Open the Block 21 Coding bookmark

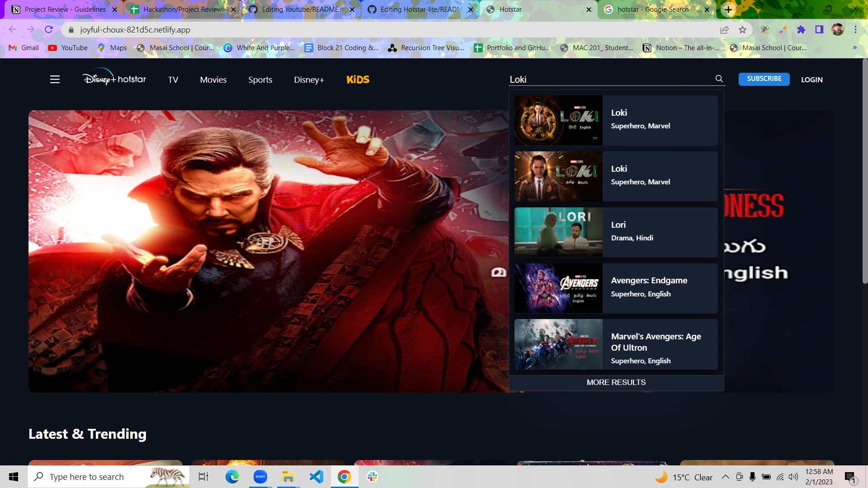coord(342,47)
